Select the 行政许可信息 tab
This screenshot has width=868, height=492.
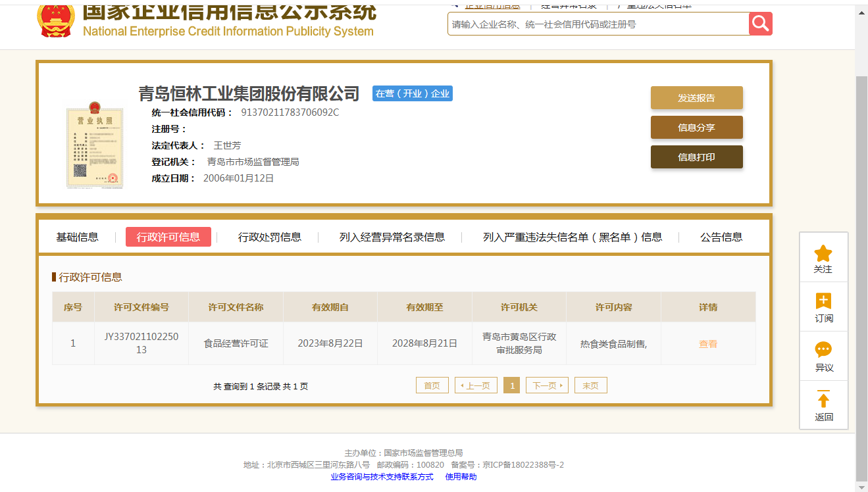pyautogui.click(x=168, y=237)
